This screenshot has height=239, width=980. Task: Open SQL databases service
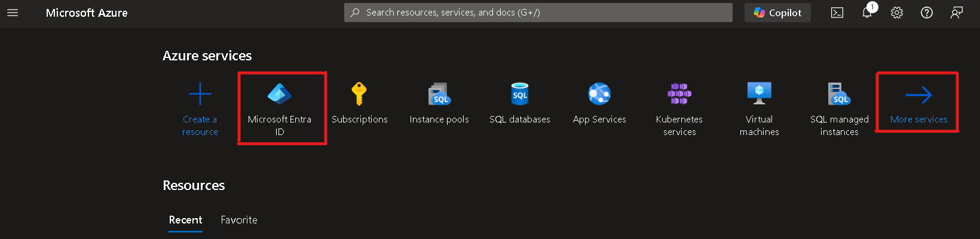point(520,103)
